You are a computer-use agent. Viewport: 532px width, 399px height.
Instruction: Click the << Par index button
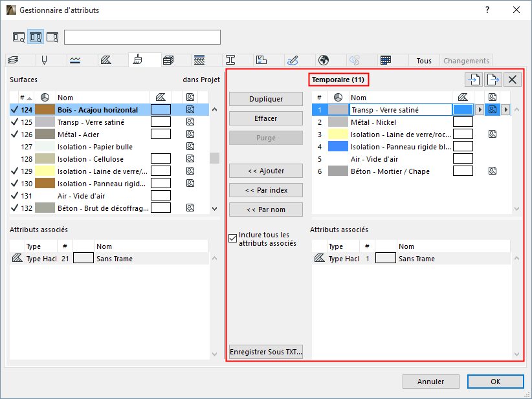point(266,190)
